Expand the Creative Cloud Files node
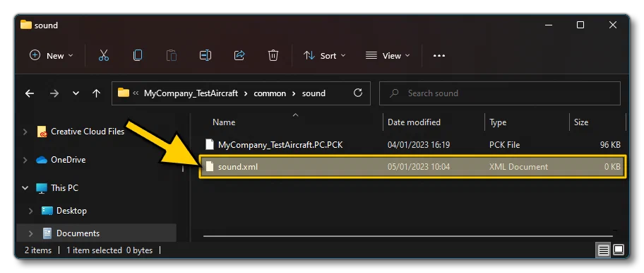Image resolution: width=644 pixels, height=273 pixels. point(25,132)
